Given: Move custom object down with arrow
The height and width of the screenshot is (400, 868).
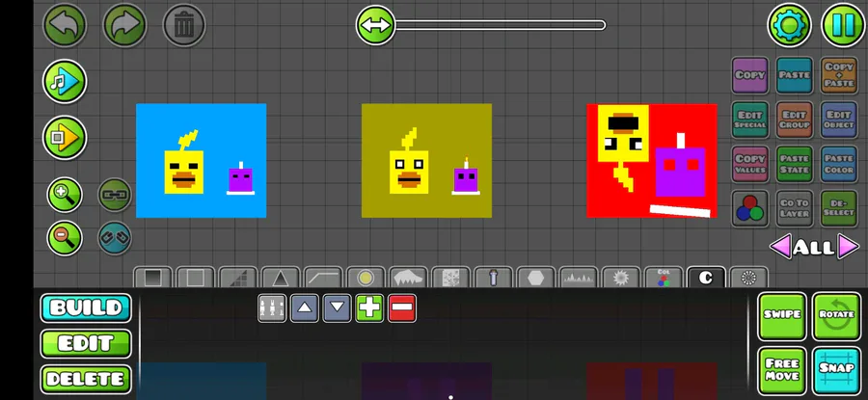Looking at the screenshot, I should 338,308.
